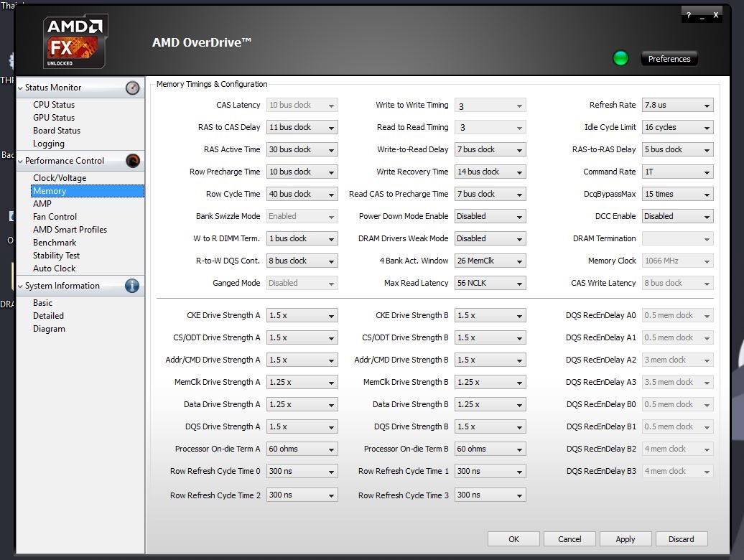The height and width of the screenshot is (560, 744).
Task: Collapse the Status Monitor section
Action: (x=20, y=88)
